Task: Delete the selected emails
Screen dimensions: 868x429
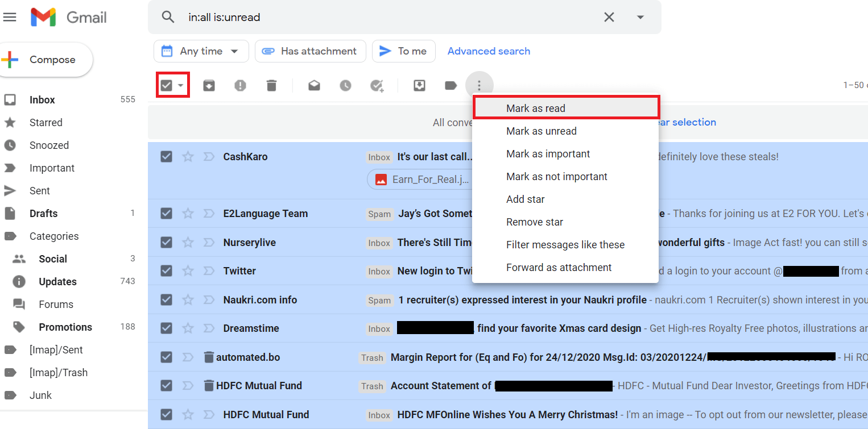Action: 271,85
